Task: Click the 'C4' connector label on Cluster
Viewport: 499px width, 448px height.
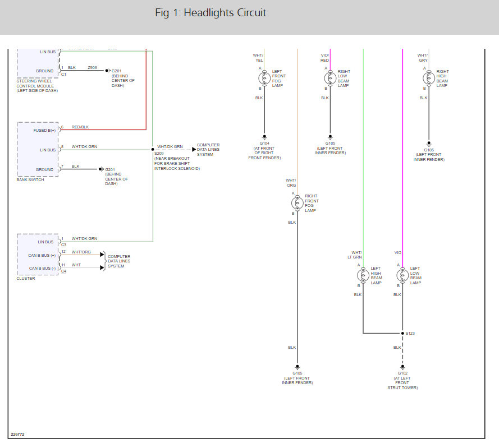Action: click(63, 271)
